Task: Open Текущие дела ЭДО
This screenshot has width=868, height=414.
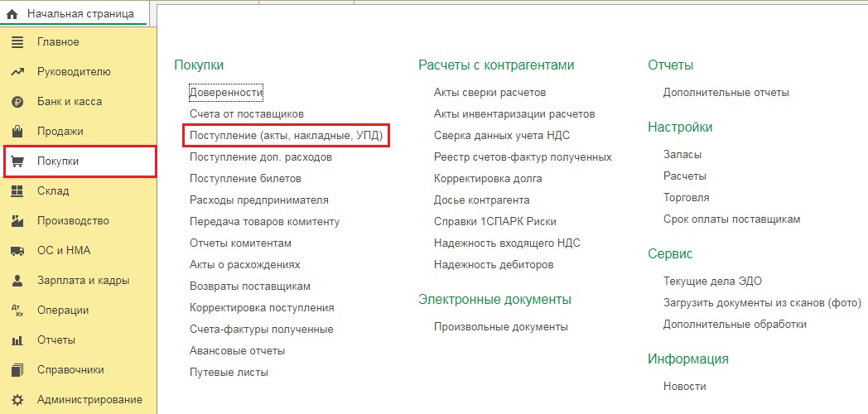Action: point(712,282)
